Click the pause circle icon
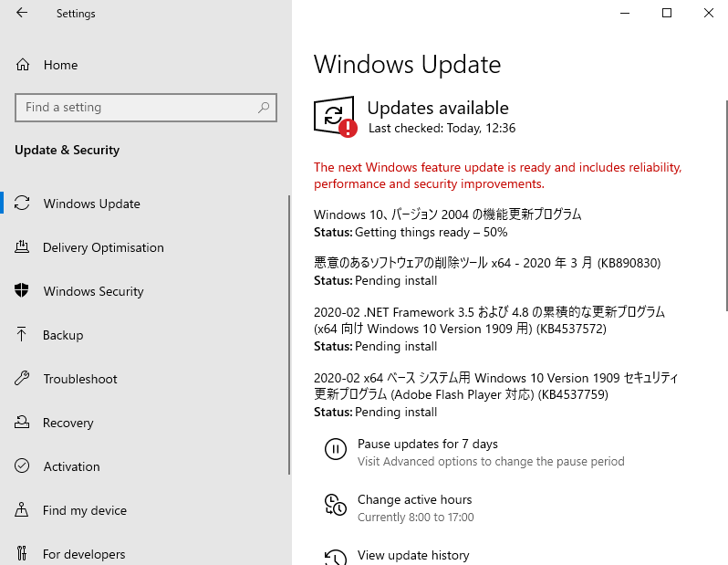This screenshot has height=565, width=728. pos(335,449)
